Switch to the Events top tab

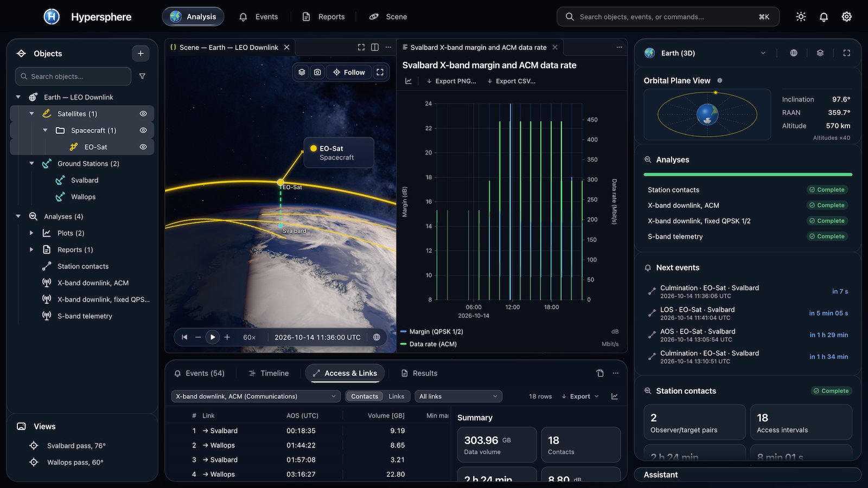coord(259,17)
